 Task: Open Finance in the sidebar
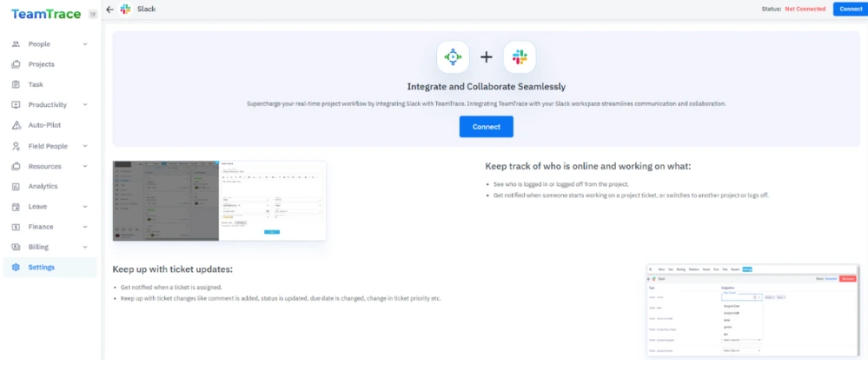coord(50,227)
